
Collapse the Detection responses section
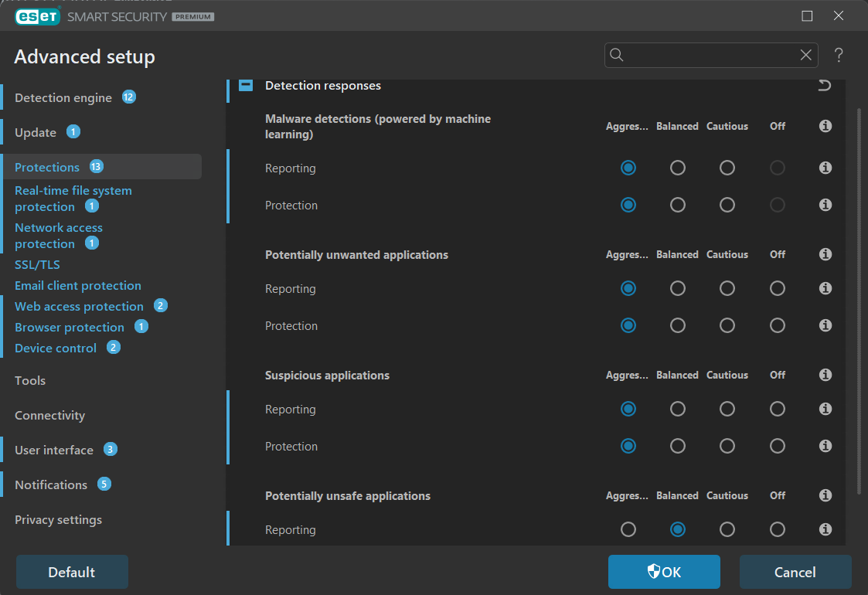246,85
